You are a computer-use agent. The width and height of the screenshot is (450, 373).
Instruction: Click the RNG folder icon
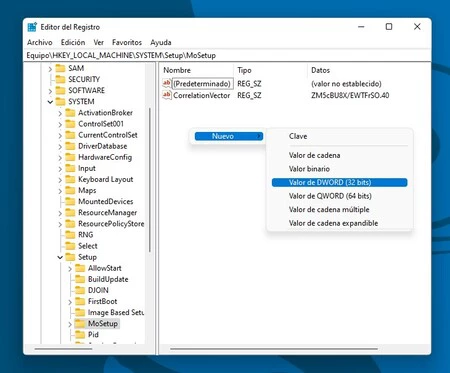coord(70,235)
